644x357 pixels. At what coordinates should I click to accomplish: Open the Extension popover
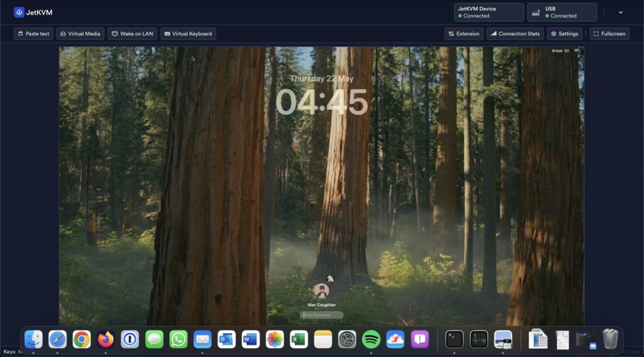click(464, 34)
